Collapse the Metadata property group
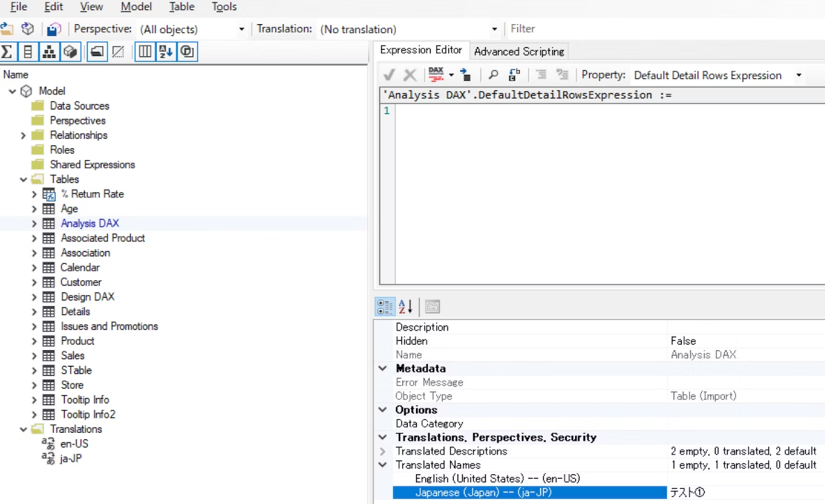 (x=383, y=369)
